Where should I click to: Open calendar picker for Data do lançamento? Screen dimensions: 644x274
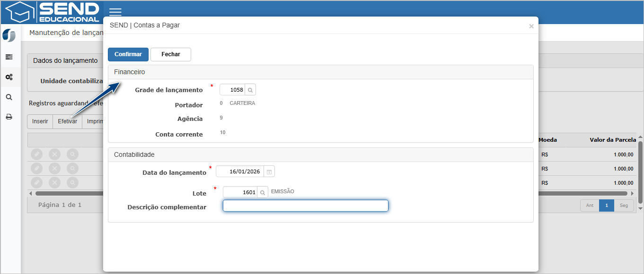[269, 171]
